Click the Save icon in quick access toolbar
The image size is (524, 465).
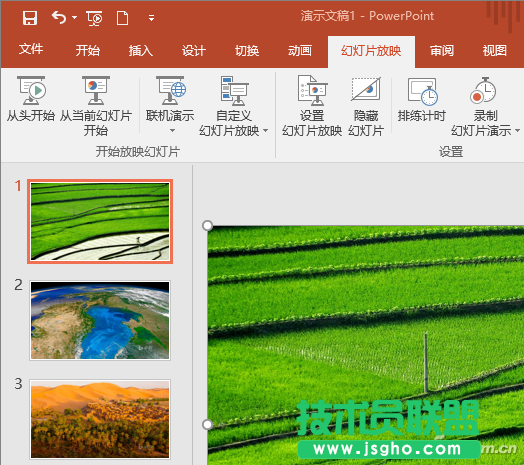coord(29,17)
